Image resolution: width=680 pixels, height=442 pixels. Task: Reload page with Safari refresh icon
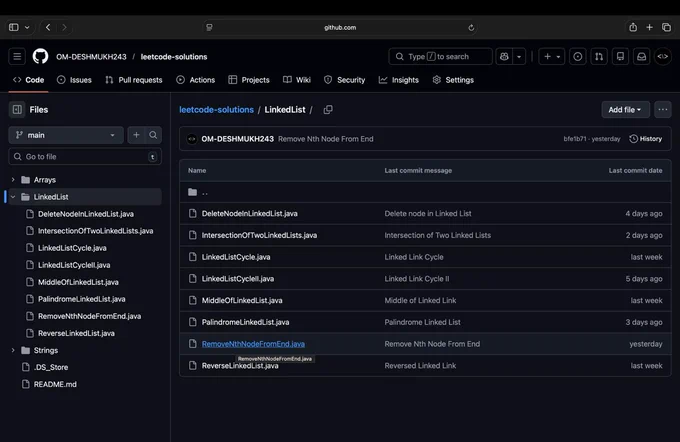click(x=471, y=27)
